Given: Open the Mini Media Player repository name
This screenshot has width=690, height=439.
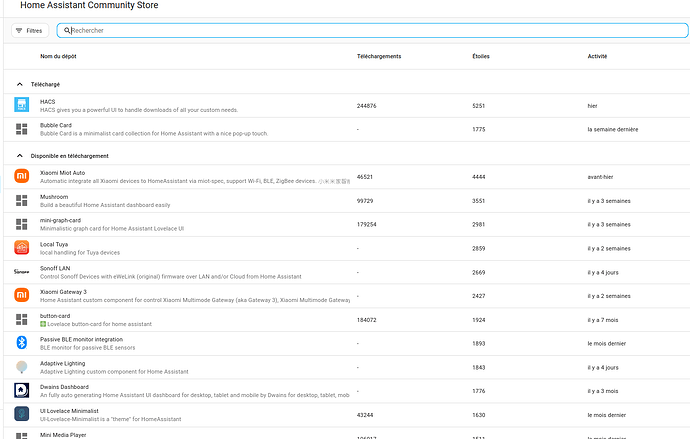Looking at the screenshot, I should pyautogui.click(x=63, y=435).
